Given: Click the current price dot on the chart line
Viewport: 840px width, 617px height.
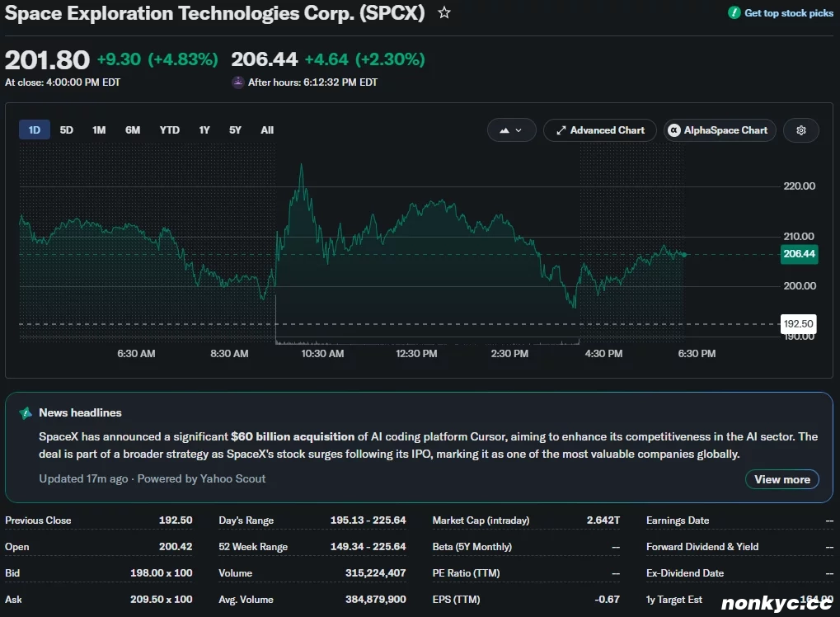Looking at the screenshot, I should click(x=684, y=255).
